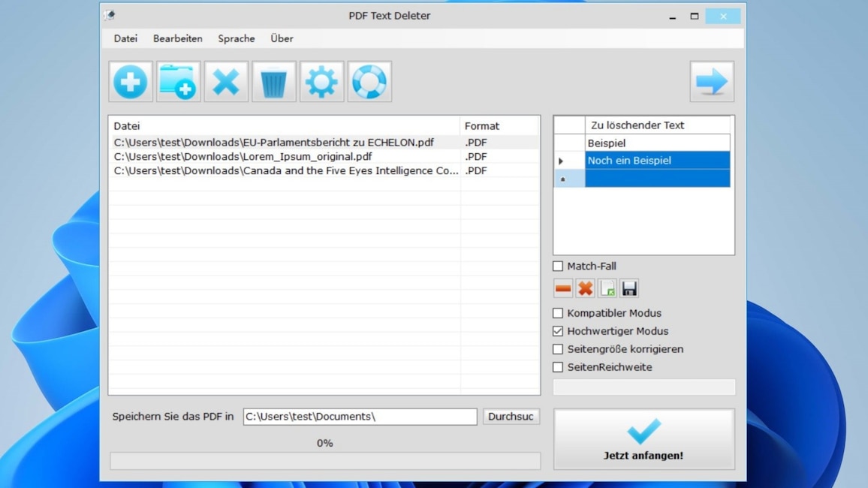Add a new PDF file with the plus icon

pos(130,81)
